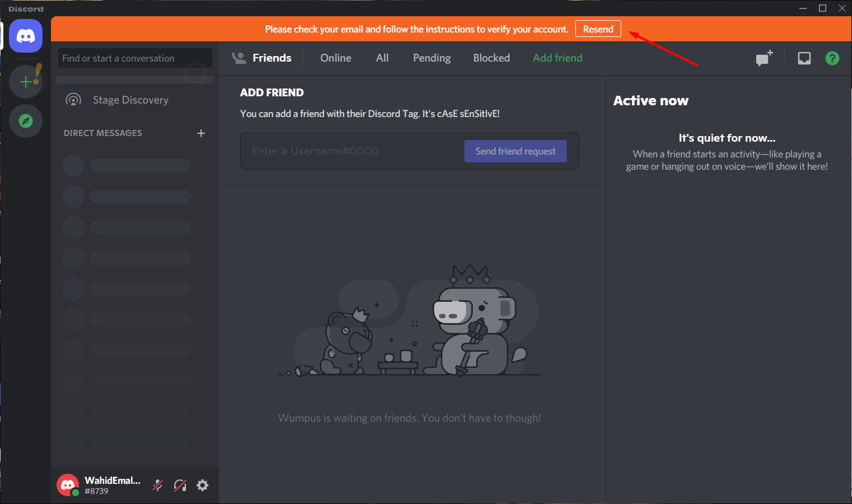Switch to the All friends tab

(383, 58)
